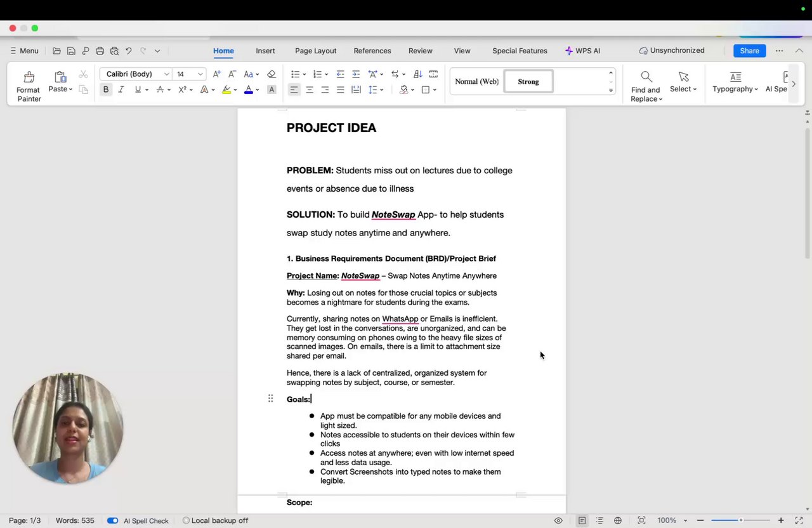The height and width of the screenshot is (528, 812).
Task: Click the Format Painter tool
Action: (x=29, y=86)
